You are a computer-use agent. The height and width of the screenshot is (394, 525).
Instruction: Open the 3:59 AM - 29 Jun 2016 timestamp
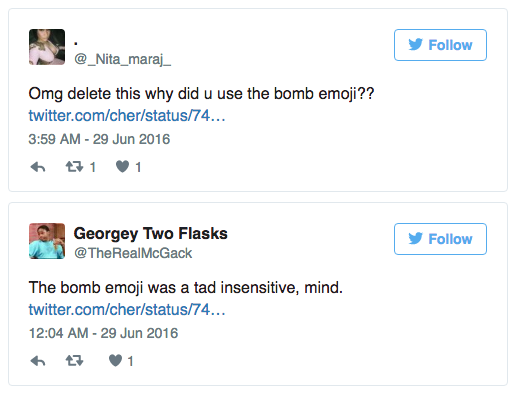coord(99,139)
